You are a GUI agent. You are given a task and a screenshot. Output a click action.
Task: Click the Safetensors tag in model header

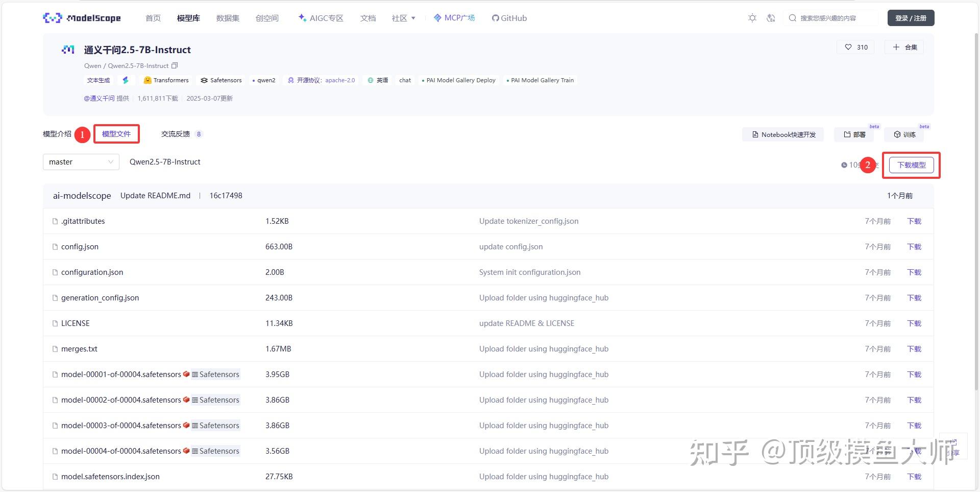(221, 80)
